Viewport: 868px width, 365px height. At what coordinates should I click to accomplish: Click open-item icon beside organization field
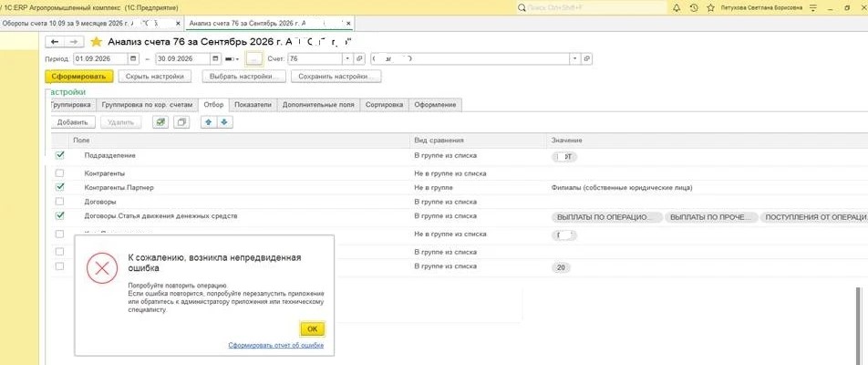[587, 58]
